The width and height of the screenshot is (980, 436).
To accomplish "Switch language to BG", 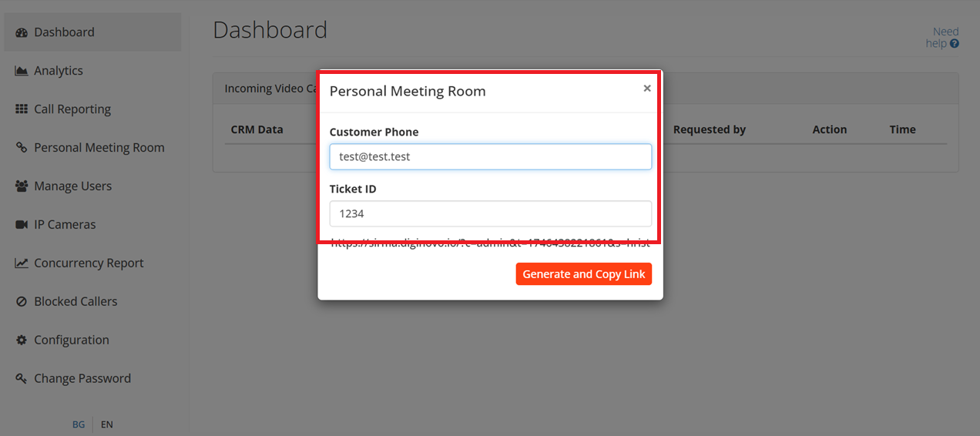I will [79, 424].
